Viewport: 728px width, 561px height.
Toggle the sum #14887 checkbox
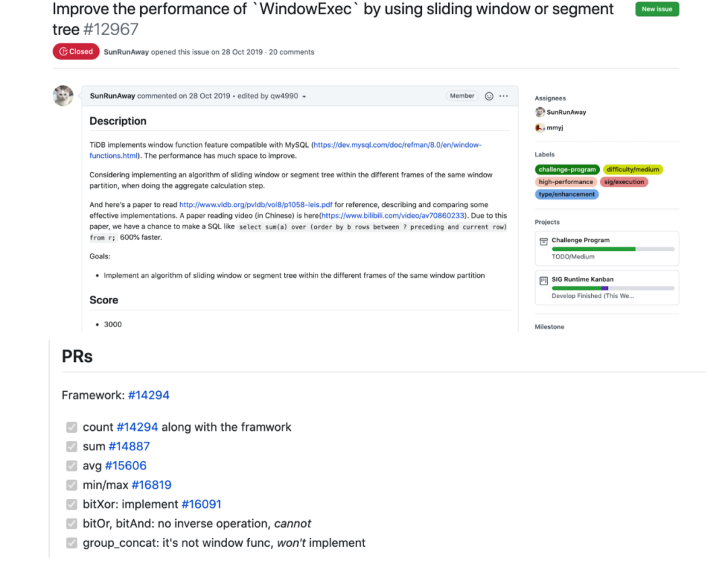(71, 446)
